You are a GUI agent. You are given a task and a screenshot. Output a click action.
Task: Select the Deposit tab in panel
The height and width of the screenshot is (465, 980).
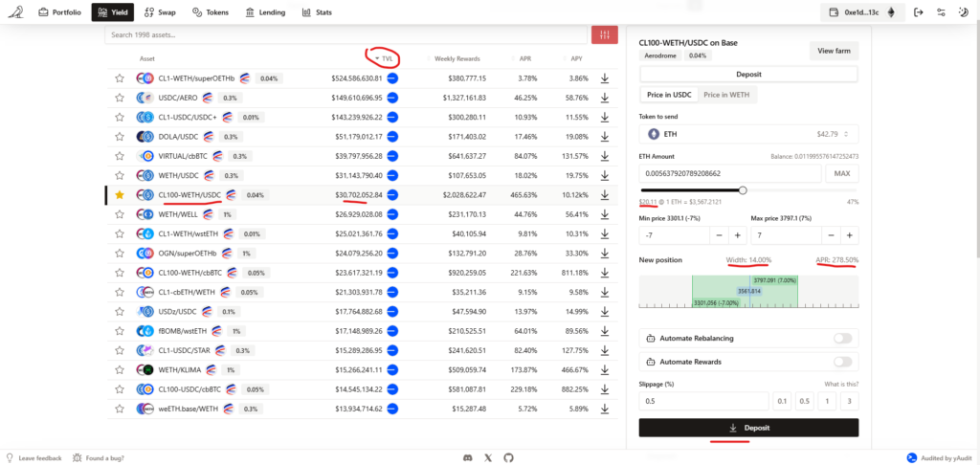[748, 75]
